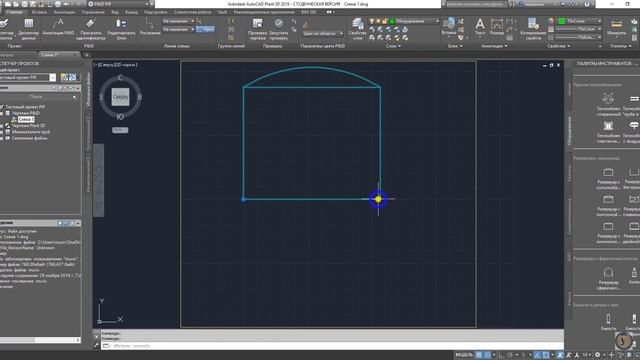Pick Резервуар сферический from the tool palette
This screenshot has width=640, height=360.
608,279
